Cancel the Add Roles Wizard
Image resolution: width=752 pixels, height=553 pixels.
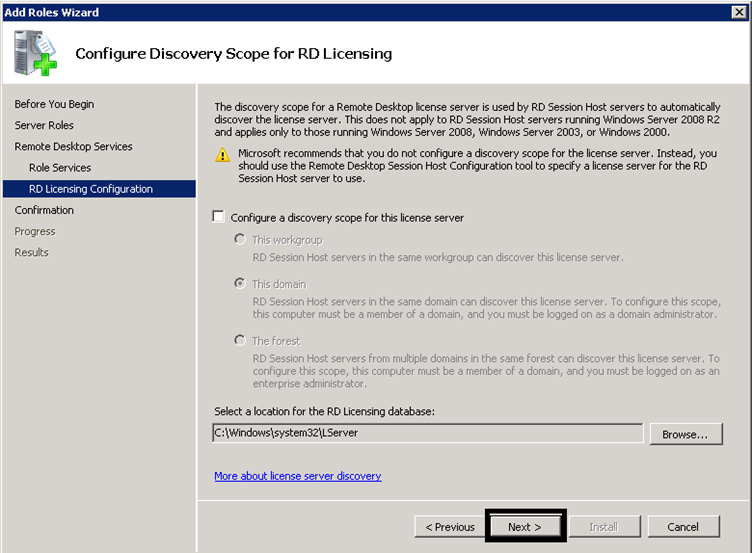683,527
